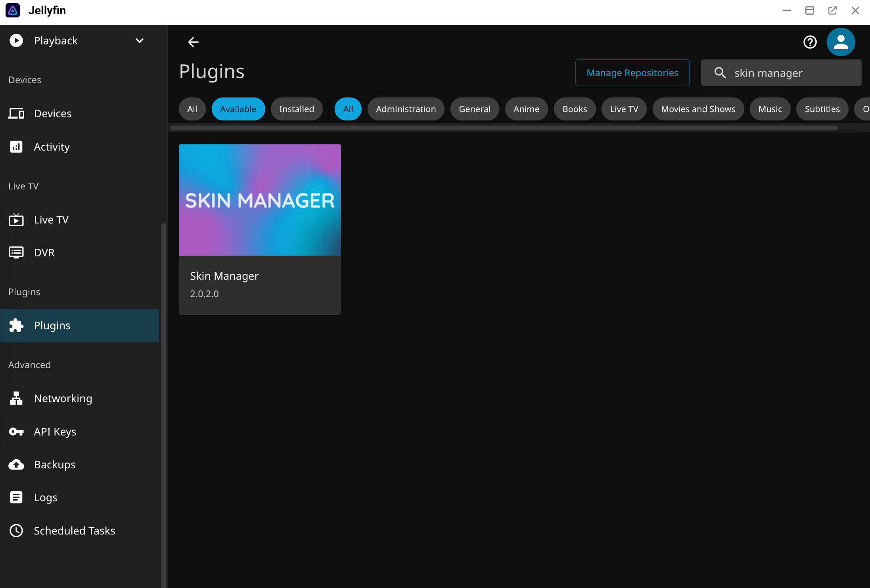Select the category All filter chip
Image resolution: width=870 pixels, height=588 pixels.
348,109
